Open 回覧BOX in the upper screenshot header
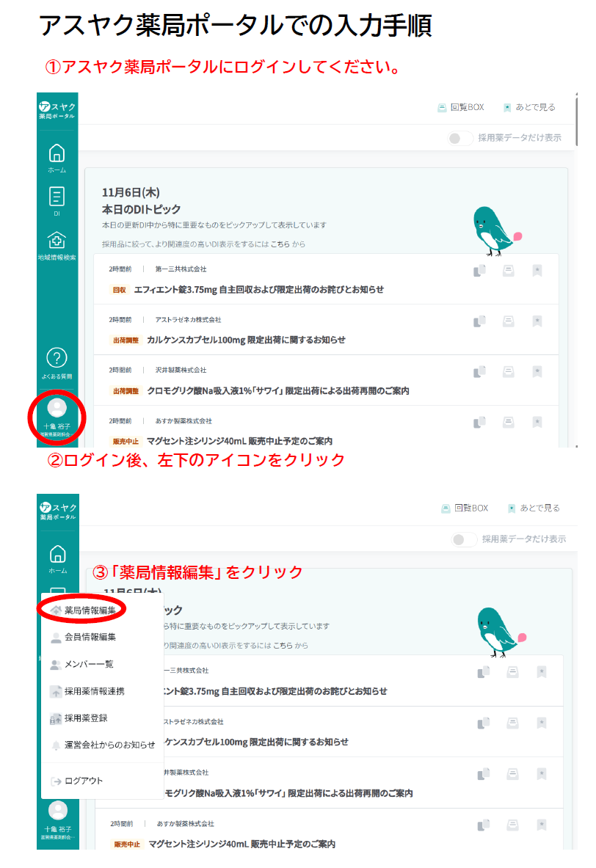This screenshot has width=596, height=868. 461,107
